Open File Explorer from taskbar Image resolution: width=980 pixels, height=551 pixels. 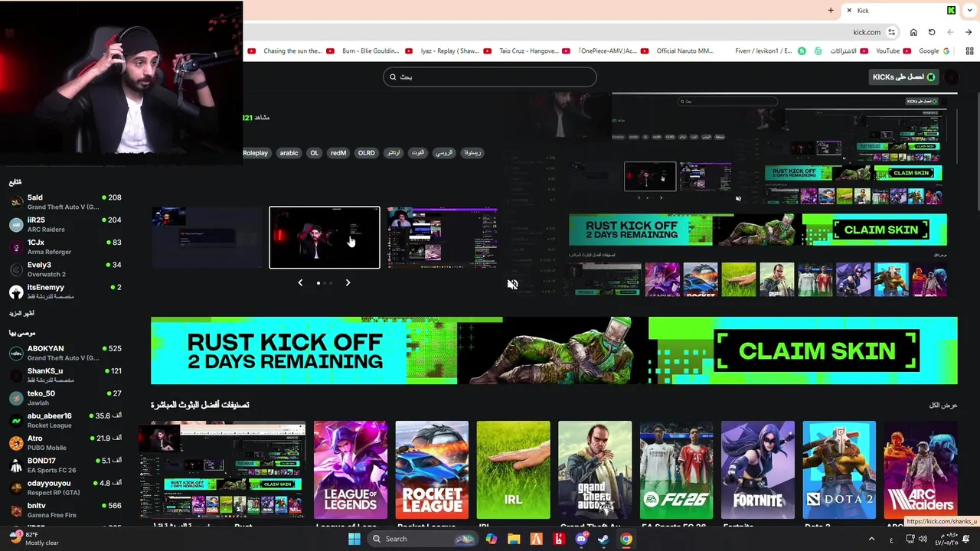514,539
